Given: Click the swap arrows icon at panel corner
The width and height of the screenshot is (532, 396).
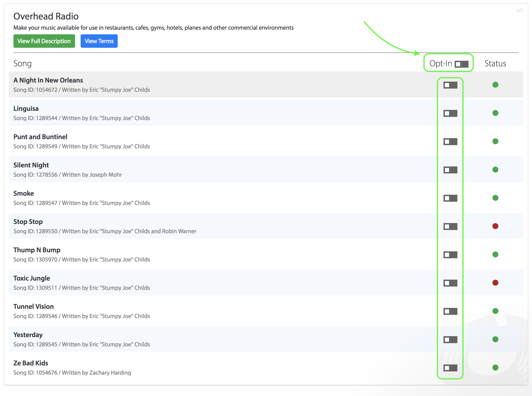Looking at the screenshot, I should pyautogui.click(x=519, y=10).
